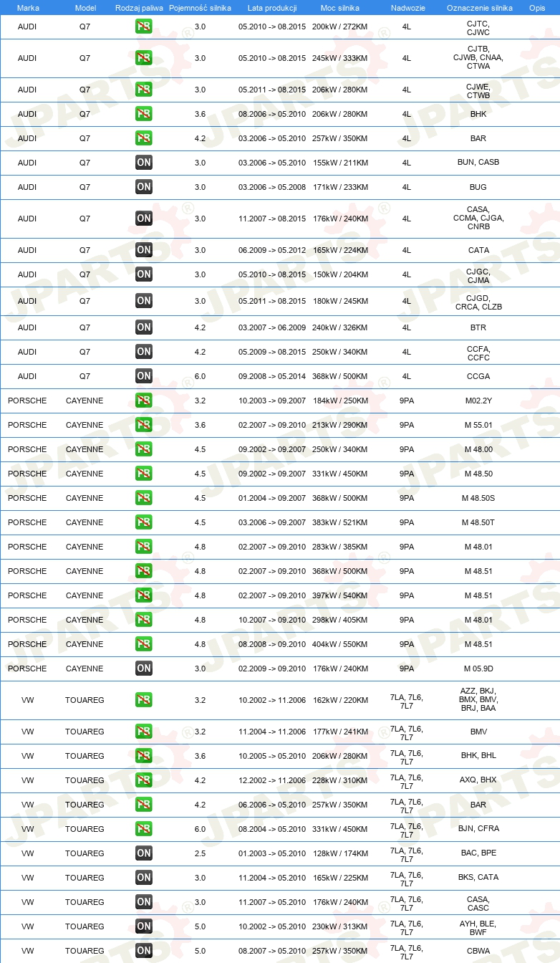
Task: Select production dates 01.2003 -> 05.2010
Action: [x=272, y=853]
